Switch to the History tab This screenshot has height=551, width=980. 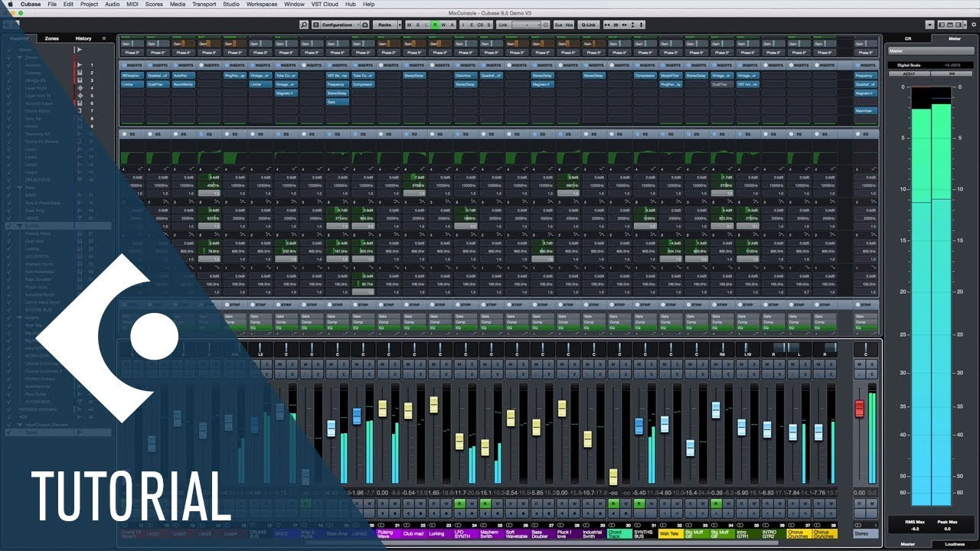pyautogui.click(x=83, y=37)
